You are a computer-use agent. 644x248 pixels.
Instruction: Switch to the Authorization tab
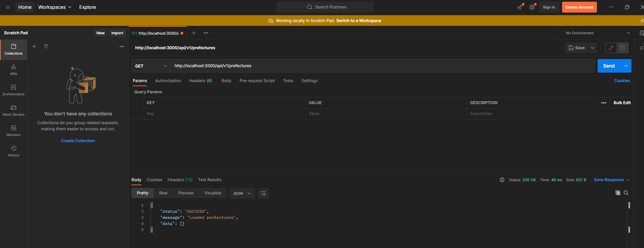click(x=168, y=81)
